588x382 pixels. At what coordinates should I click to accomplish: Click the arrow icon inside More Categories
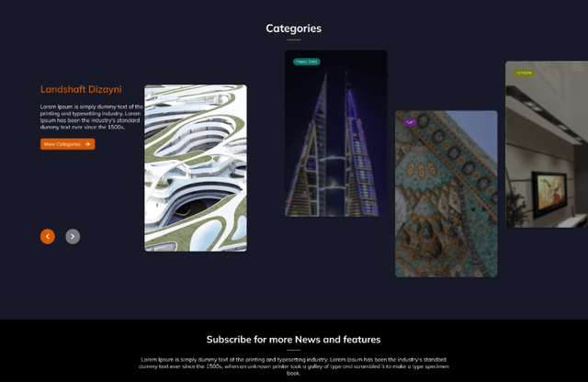(87, 144)
